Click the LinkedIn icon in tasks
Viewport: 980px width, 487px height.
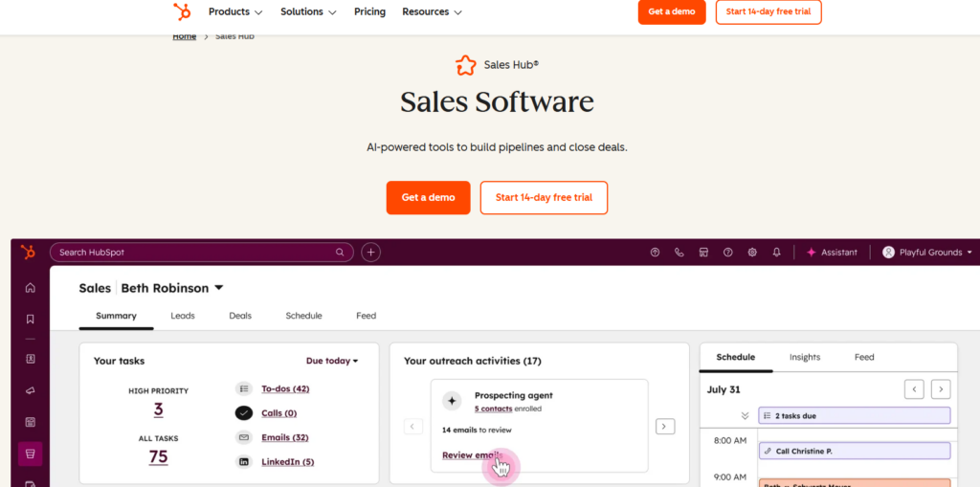(x=244, y=462)
